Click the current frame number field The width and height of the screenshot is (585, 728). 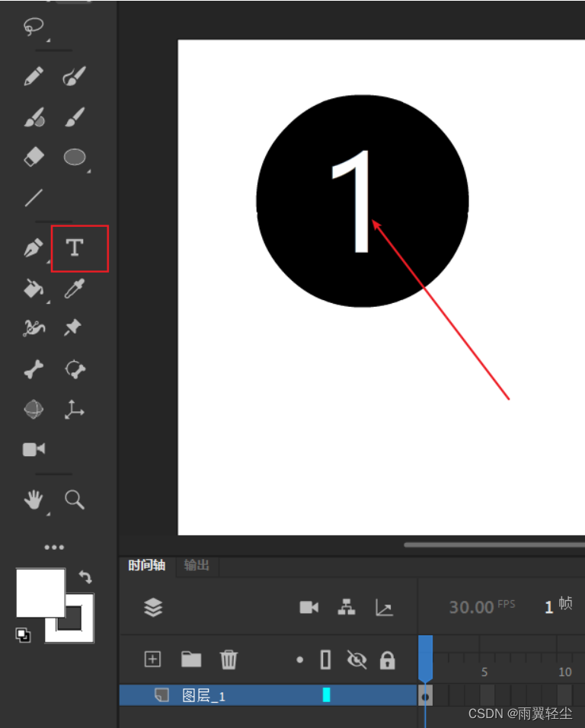coord(548,607)
